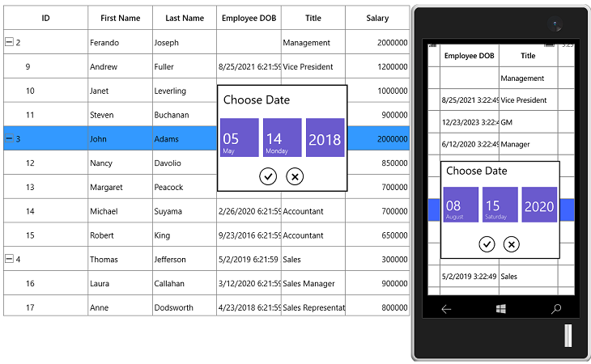This screenshot has width=591, height=364.
Task: Select 'King' last name cell
Action: point(185,235)
